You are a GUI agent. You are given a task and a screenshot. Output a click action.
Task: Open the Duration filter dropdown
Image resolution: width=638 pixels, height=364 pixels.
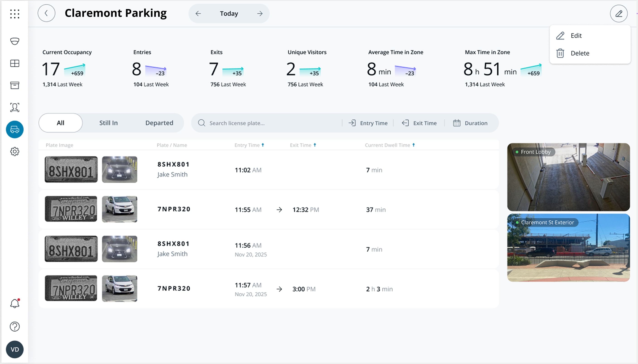click(x=470, y=123)
